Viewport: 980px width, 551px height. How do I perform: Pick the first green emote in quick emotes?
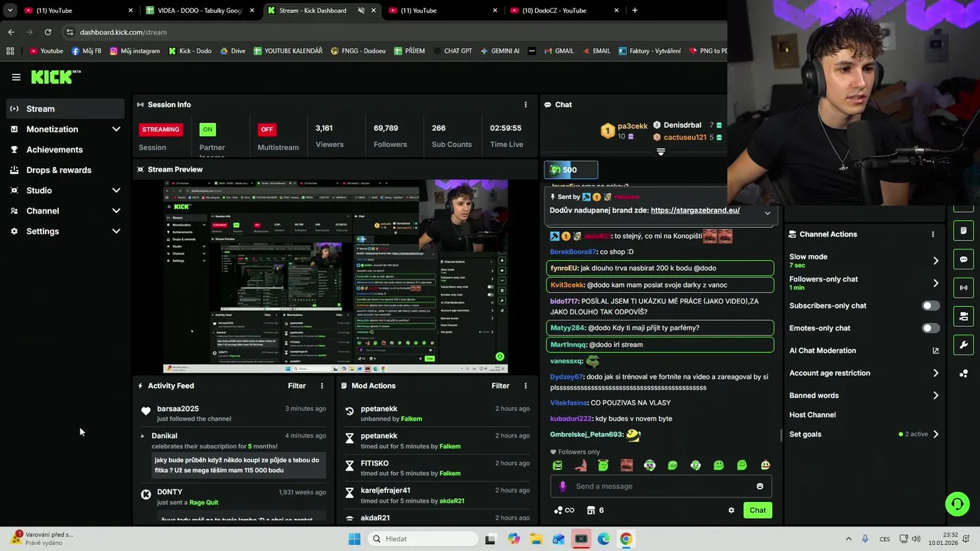557,465
